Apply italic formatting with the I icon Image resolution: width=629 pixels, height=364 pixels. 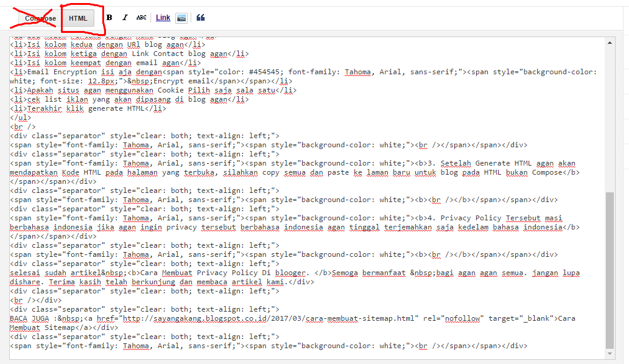(124, 17)
